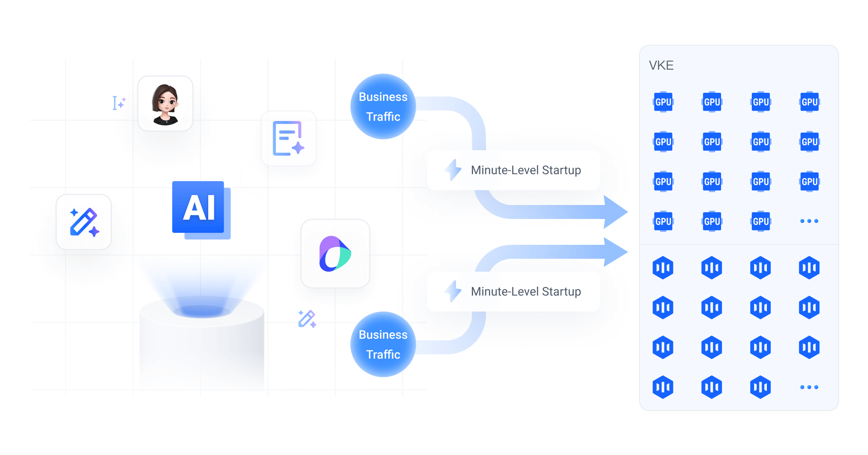The height and width of the screenshot is (455, 868).
Task: Click the small faded magic pencil icon
Action: pyautogui.click(x=307, y=319)
